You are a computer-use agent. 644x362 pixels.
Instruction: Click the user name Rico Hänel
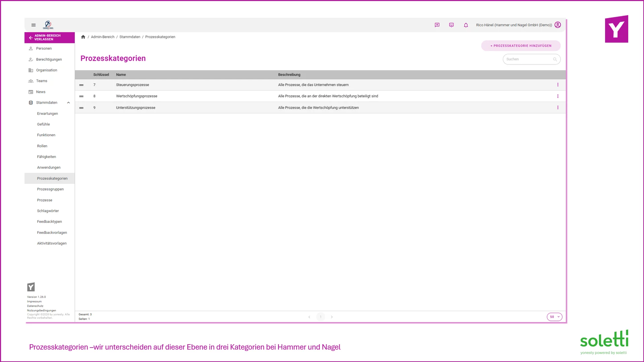click(x=514, y=25)
